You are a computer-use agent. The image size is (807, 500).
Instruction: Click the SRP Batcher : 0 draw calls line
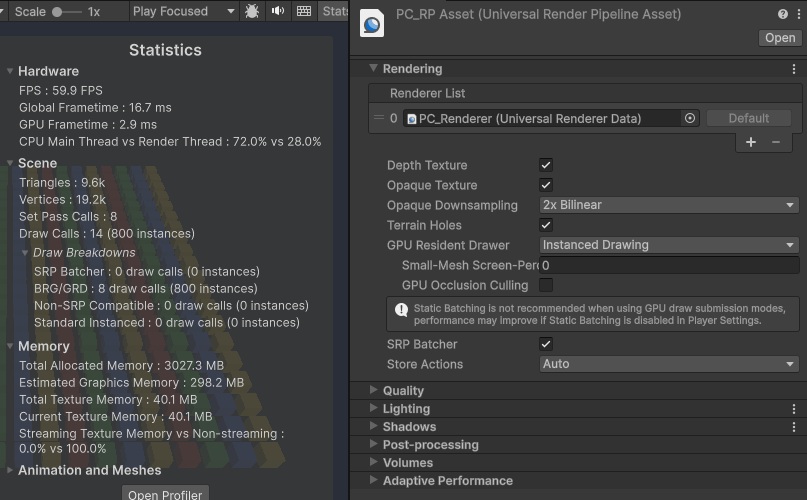147,271
